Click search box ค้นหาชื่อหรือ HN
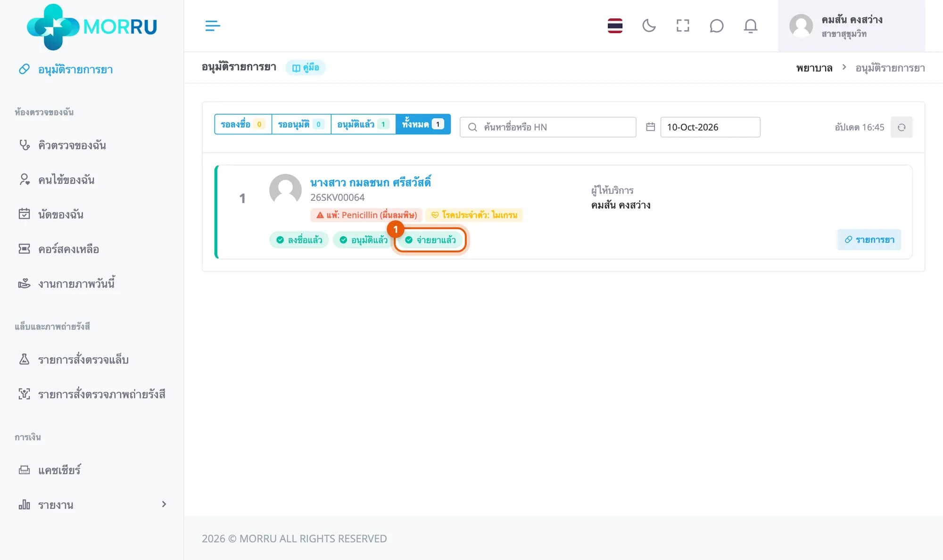 548,127
